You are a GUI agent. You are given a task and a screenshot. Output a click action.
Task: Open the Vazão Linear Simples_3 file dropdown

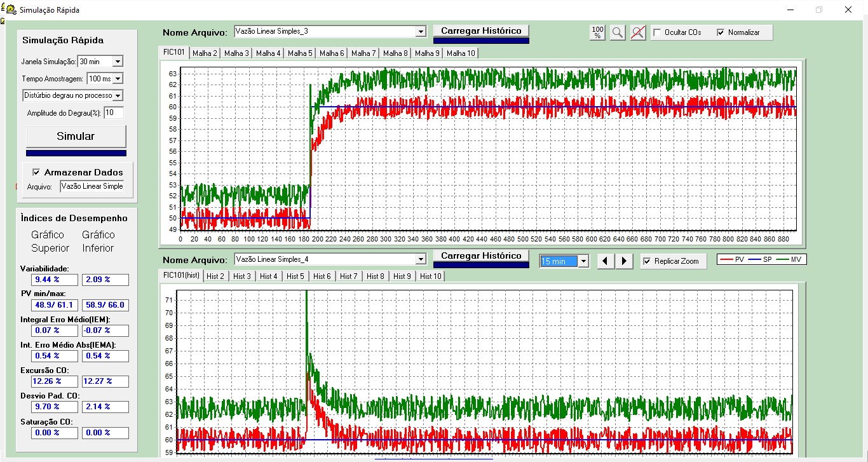[421, 31]
